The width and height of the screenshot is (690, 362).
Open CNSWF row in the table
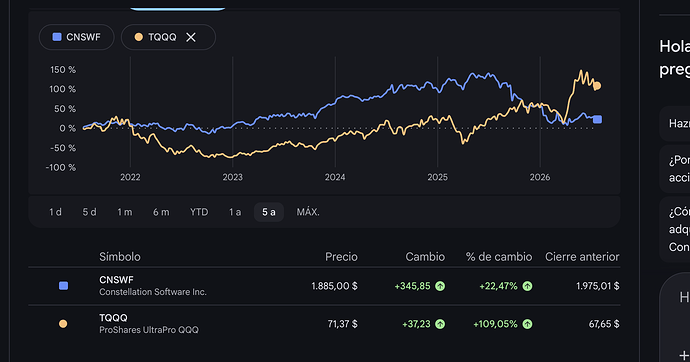324,286
